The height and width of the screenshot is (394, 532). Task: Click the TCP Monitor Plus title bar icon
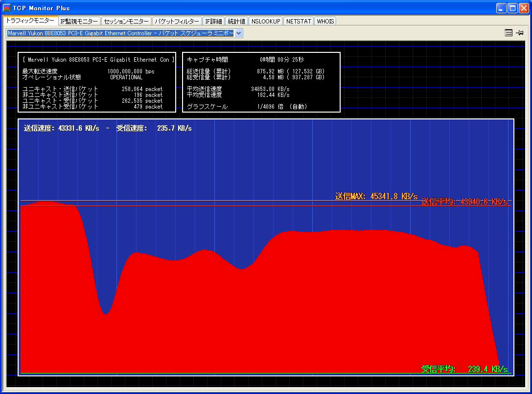[x=7, y=8]
